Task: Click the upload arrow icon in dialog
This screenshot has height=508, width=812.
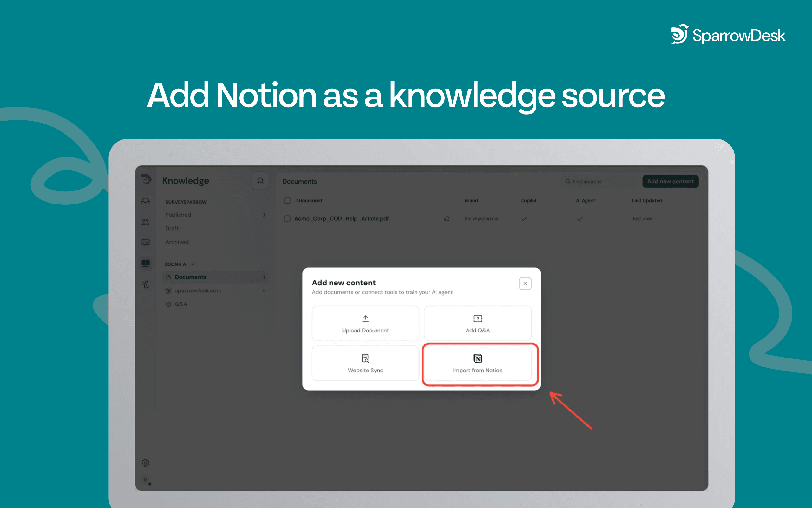Action: 365,318
